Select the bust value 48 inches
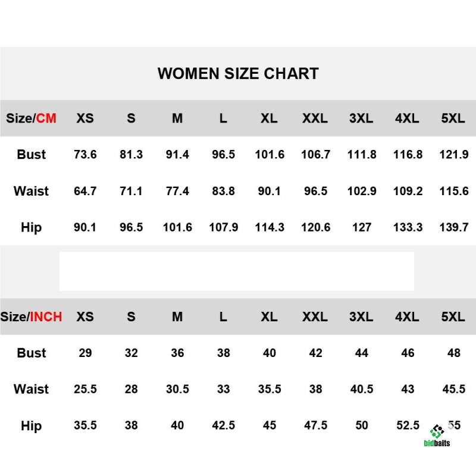This screenshot has height=476, width=476. (454, 353)
